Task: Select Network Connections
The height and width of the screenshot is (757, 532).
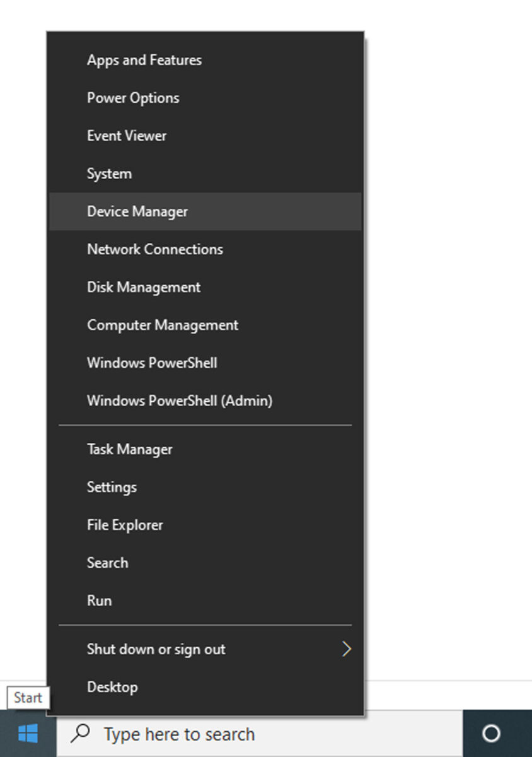Action: (154, 249)
